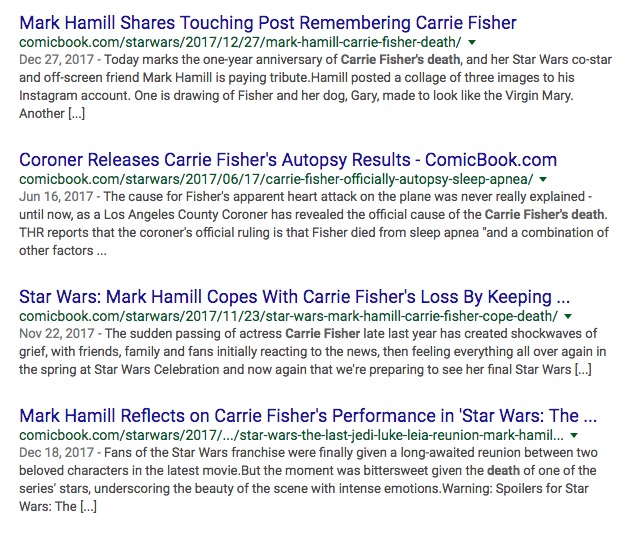
Task: Expand the dropdown arrow beside the last-jedi-luke-leia-reunion URL
Action: [x=575, y=436]
